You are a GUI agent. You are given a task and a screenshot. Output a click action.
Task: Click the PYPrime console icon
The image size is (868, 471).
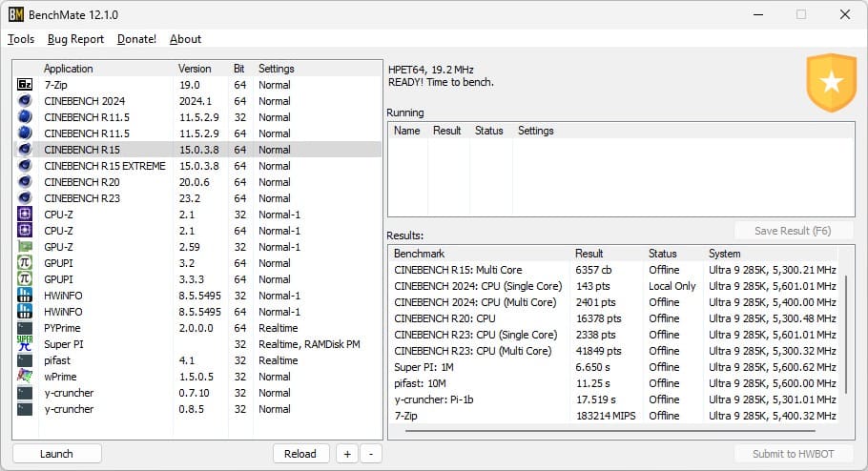click(x=25, y=328)
